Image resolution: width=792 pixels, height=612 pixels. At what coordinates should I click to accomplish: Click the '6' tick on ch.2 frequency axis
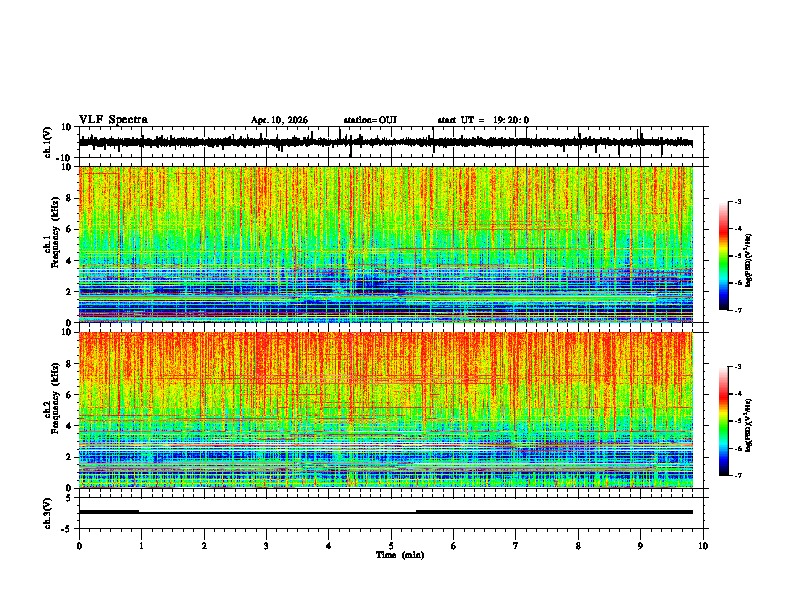(70, 395)
